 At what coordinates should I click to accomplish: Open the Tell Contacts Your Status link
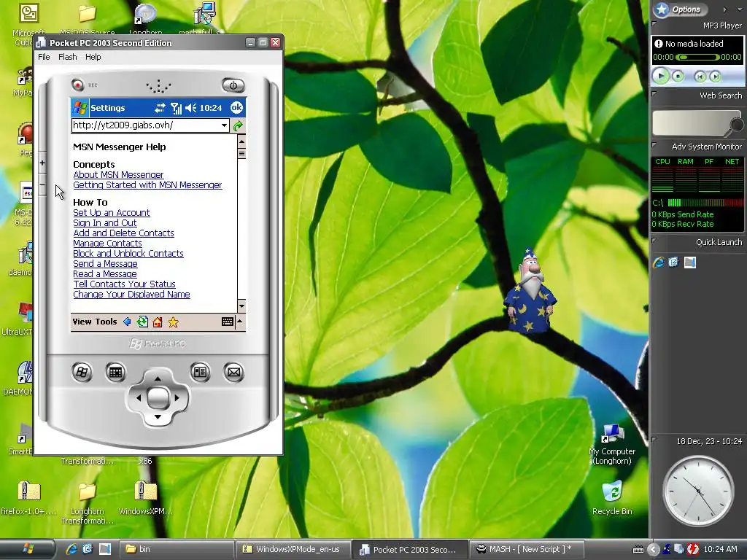tap(124, 284)
